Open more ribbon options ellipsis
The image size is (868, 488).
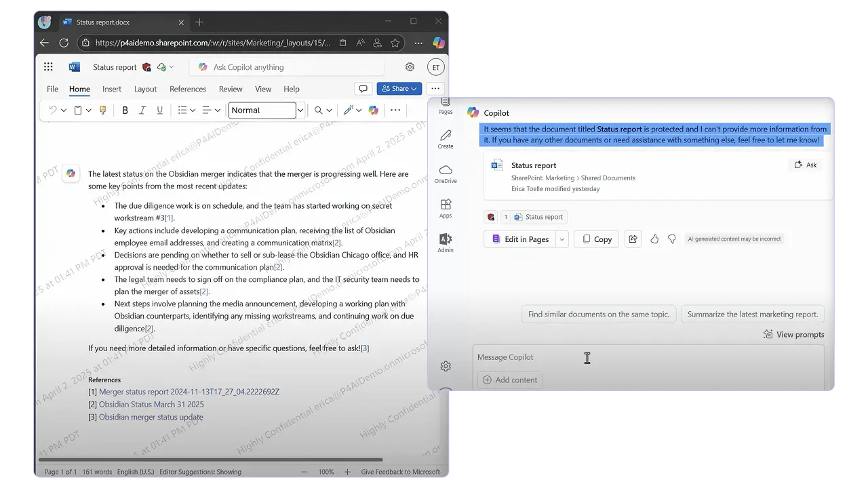click(395, 110)
